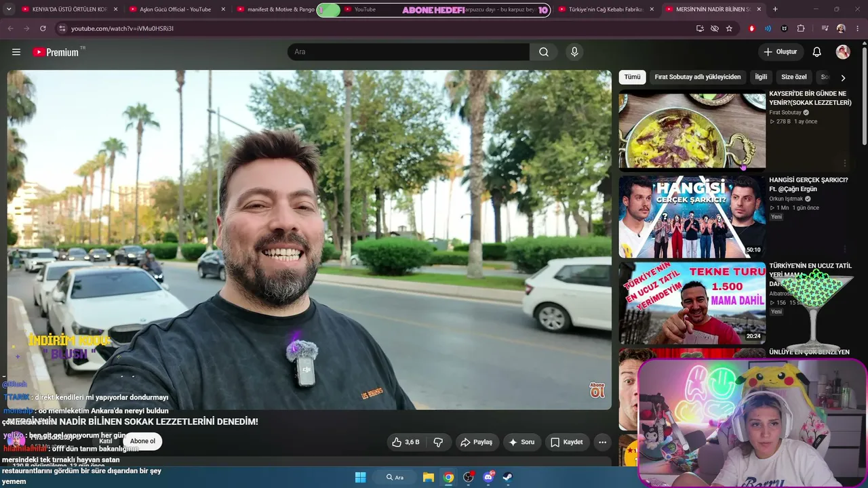Click the Kaydet save button
The height and width of the screenshot is (488, 868).
[567, 442]
